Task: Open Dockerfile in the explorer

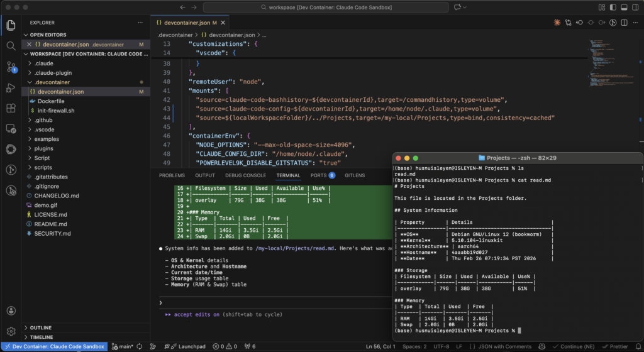Action: pos(51,101)
